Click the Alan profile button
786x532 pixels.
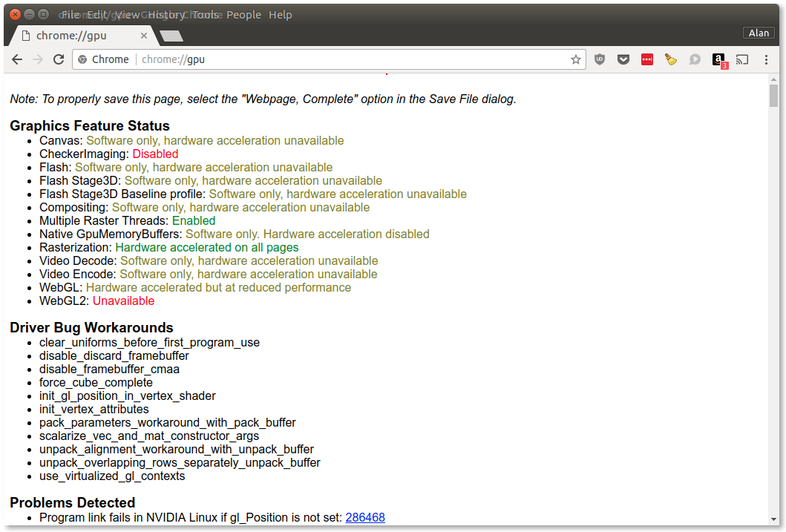[759, 33]
